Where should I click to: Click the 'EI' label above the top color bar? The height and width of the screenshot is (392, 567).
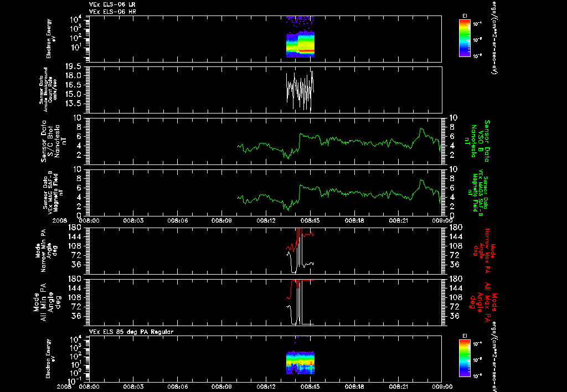pos(465,16)
